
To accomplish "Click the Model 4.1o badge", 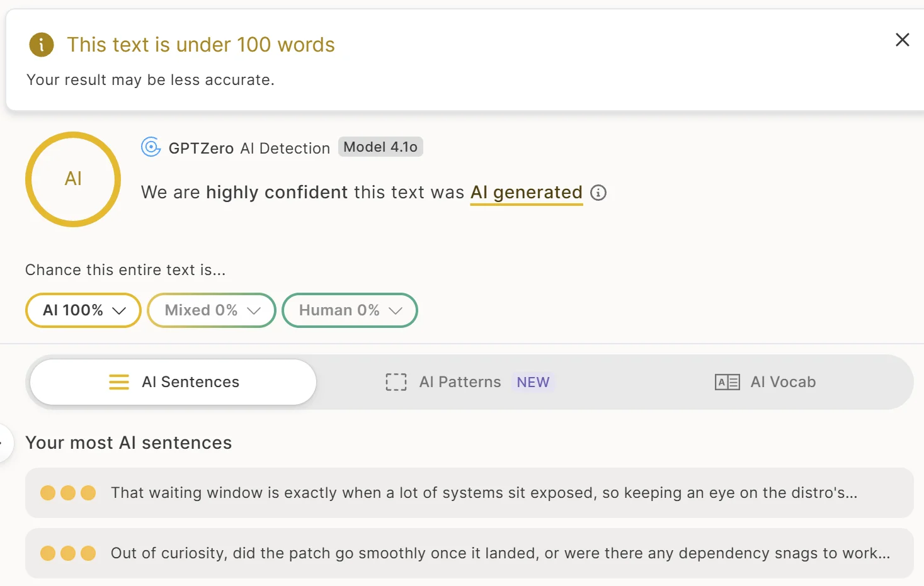I will [380, 147].
